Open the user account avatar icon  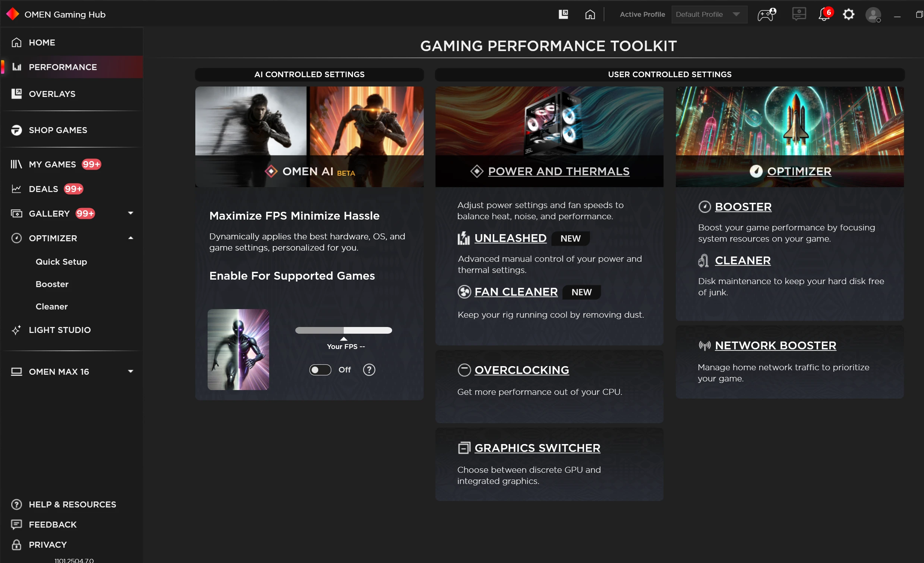coord(873,15)
